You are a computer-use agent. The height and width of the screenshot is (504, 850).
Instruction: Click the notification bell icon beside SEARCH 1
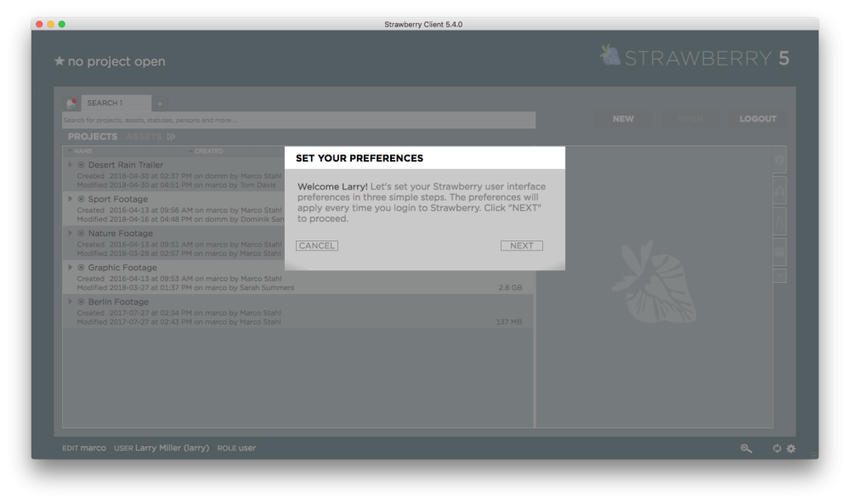tap(71, 103)
